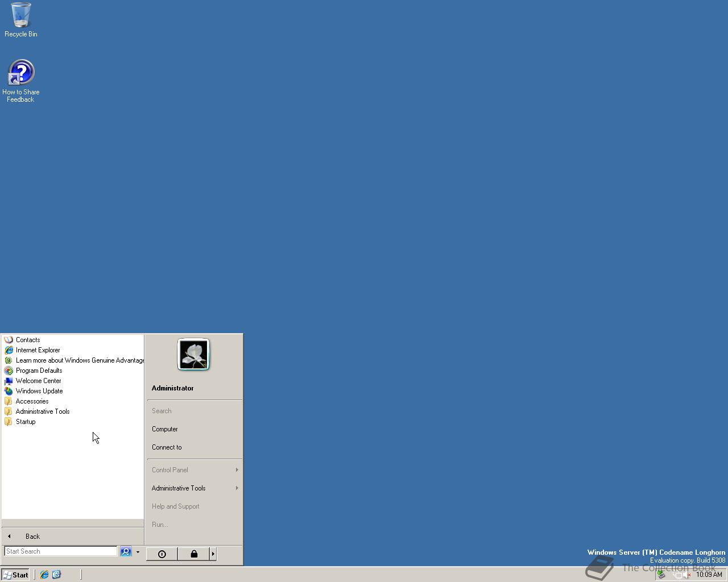The width and height of the screenshot is (728, 582).
Task: Click the 10:09 AM taskbar clock
Action: pos(709,575)
